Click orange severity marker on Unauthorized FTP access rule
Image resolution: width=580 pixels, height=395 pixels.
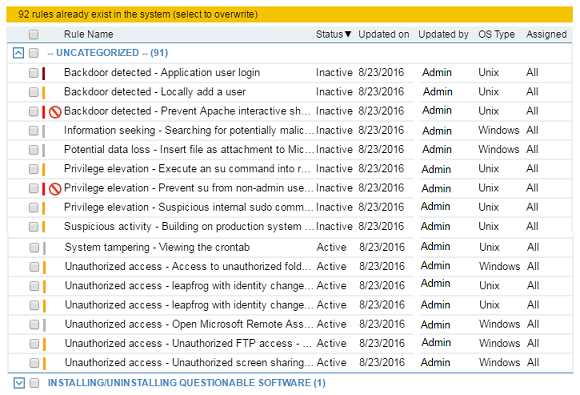(x=44, y=344)
